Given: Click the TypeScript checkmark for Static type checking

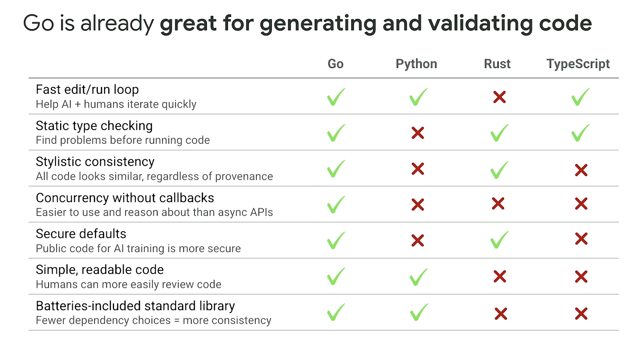Looking at the screenshot, I should [580, 133].
